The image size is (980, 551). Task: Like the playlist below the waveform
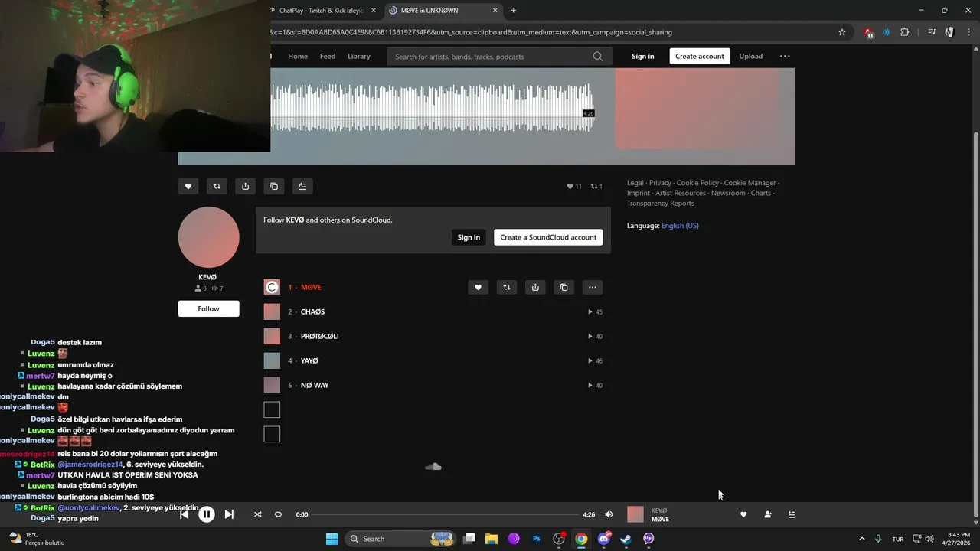click(x=188, y=186)
